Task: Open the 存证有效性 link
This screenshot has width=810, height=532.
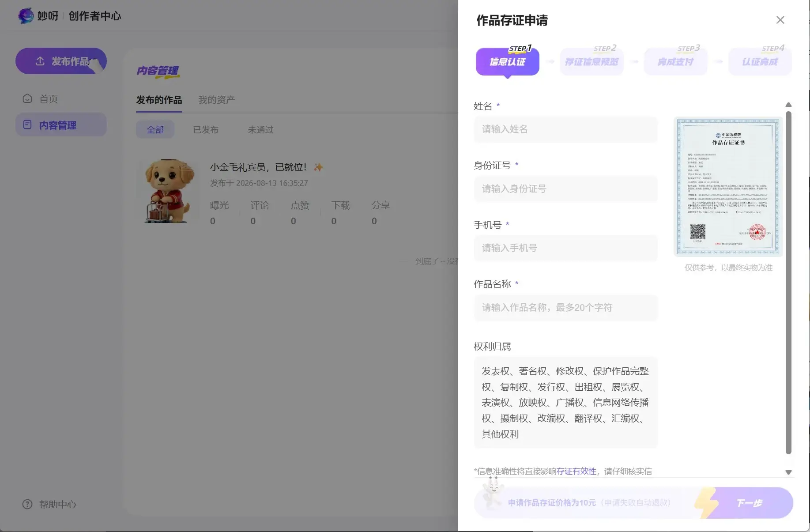Action: click(576, 471)
